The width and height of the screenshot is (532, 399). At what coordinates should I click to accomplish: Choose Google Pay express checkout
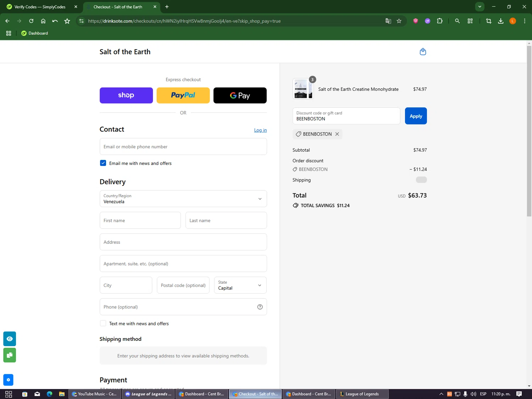coord(240,95)
